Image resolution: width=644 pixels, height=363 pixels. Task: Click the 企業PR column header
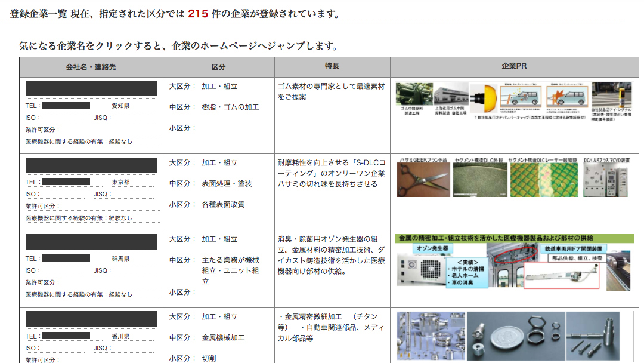click(x=514, y=66)
